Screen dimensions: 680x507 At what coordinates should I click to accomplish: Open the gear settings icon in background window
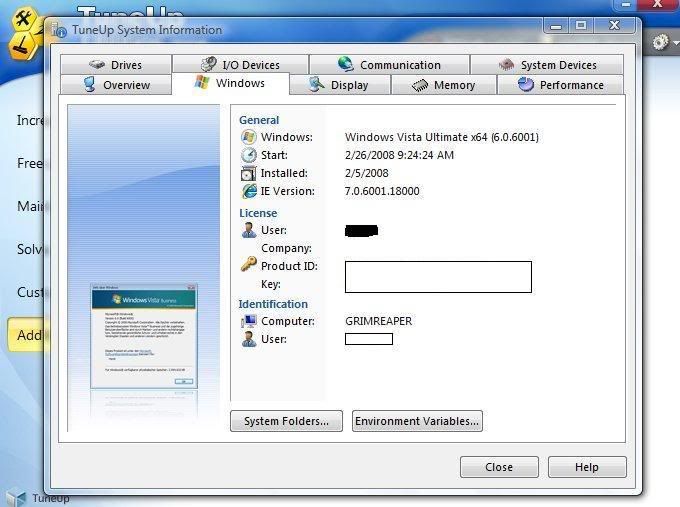[x=660, y=43]
